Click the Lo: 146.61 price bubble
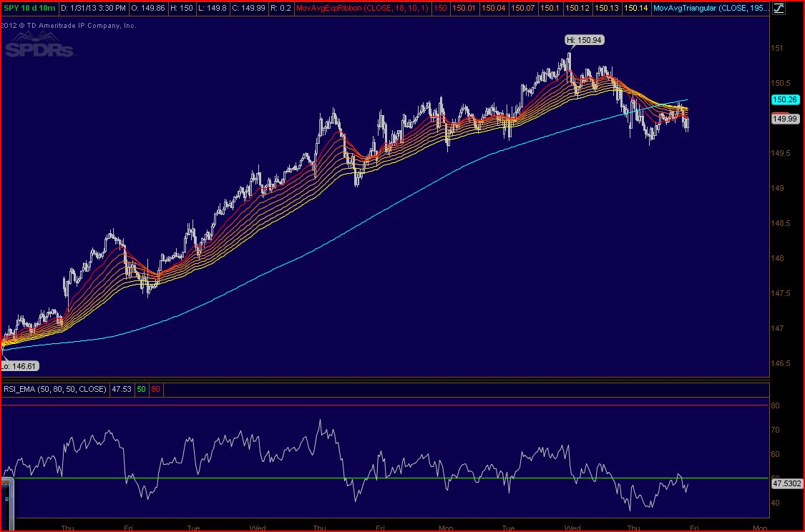805x532 pixels. coord(19,366)
